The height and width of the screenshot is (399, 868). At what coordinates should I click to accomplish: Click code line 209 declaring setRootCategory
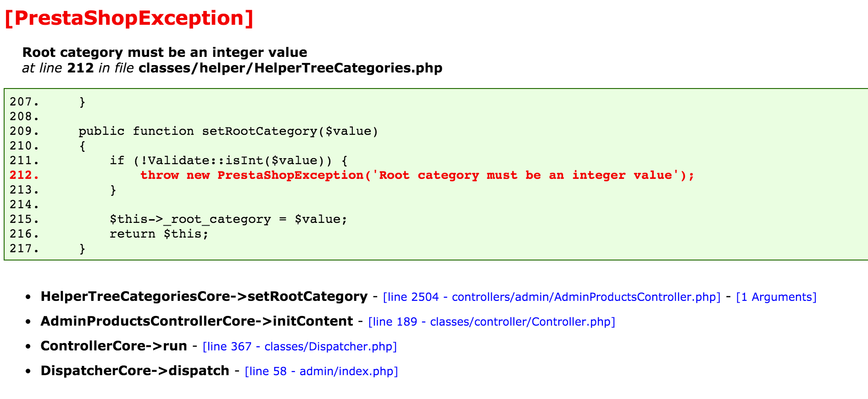click(228, 131)
